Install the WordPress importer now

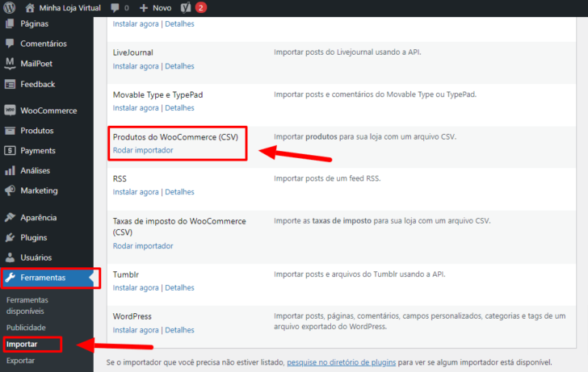point(136,330)
